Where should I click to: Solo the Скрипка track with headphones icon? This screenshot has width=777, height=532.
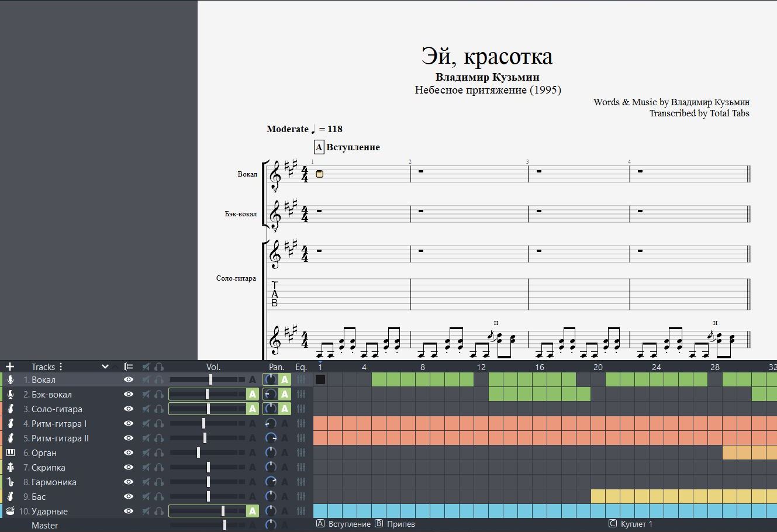(159, 467)
